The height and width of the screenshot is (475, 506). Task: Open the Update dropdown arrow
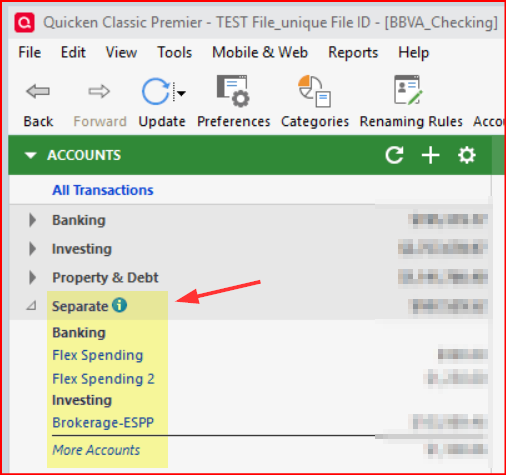181,93
